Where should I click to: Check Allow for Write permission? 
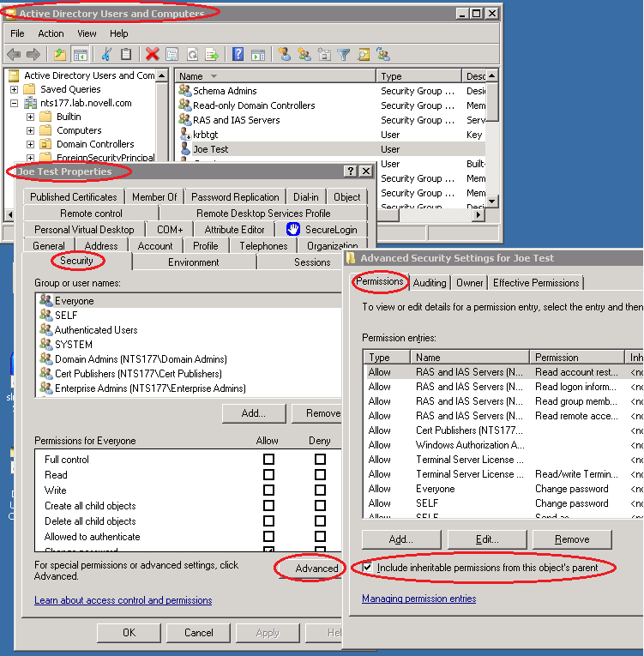click(x=268, y=490)
